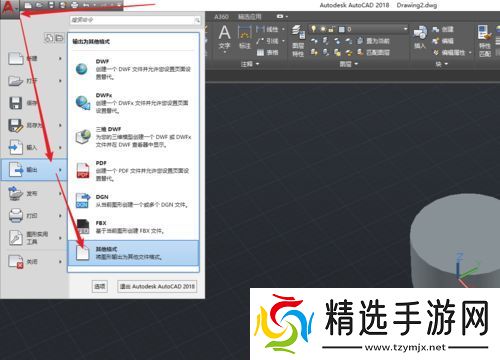Click the magnifier icon in command search box
Image resolution: width=500 pixels, height=360 pixels.
point(197,20)
